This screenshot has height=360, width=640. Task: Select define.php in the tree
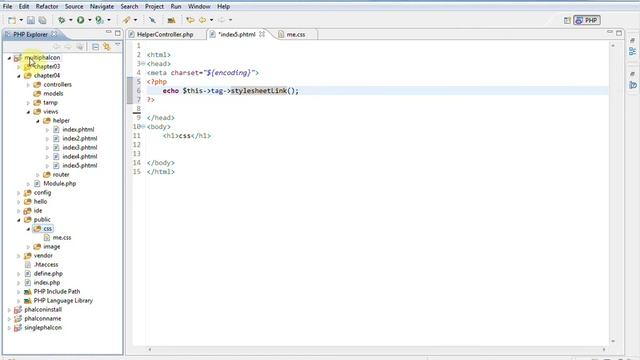click(48, 273)
